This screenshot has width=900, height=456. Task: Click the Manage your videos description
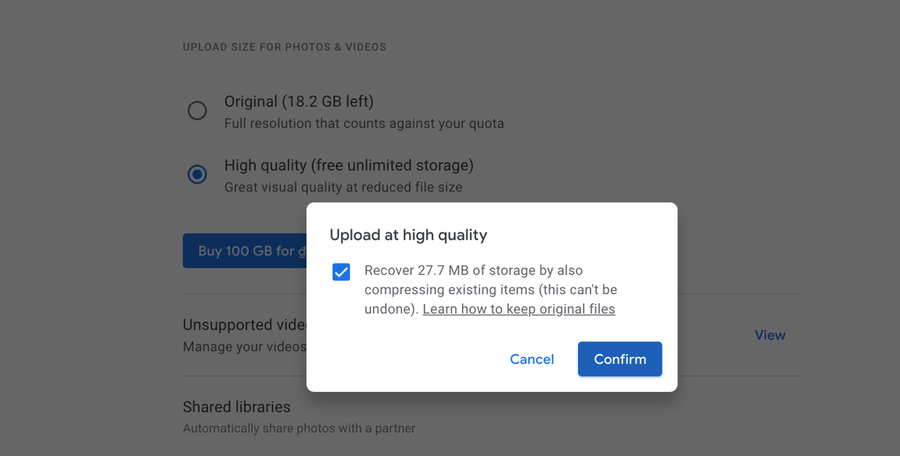(x=243, y=347)
